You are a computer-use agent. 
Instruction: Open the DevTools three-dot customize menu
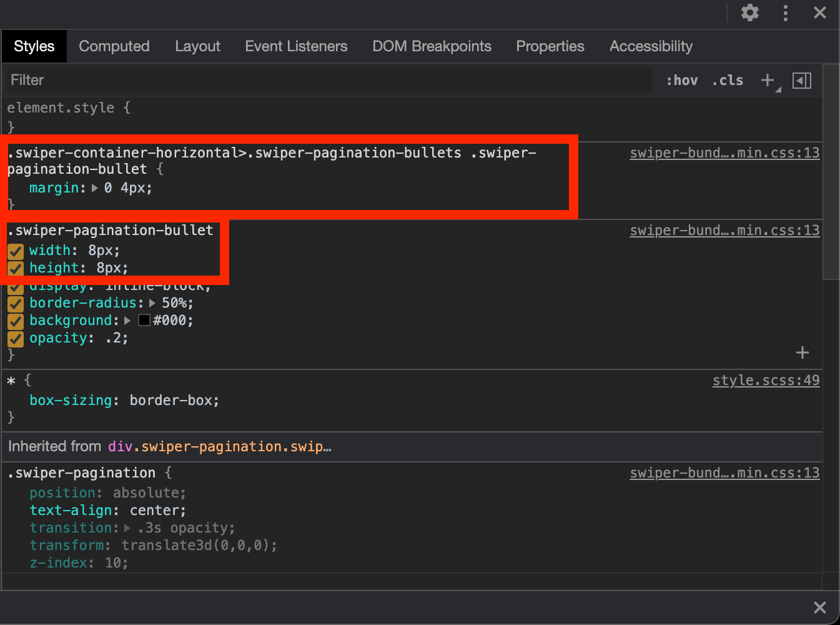[786, 12]
